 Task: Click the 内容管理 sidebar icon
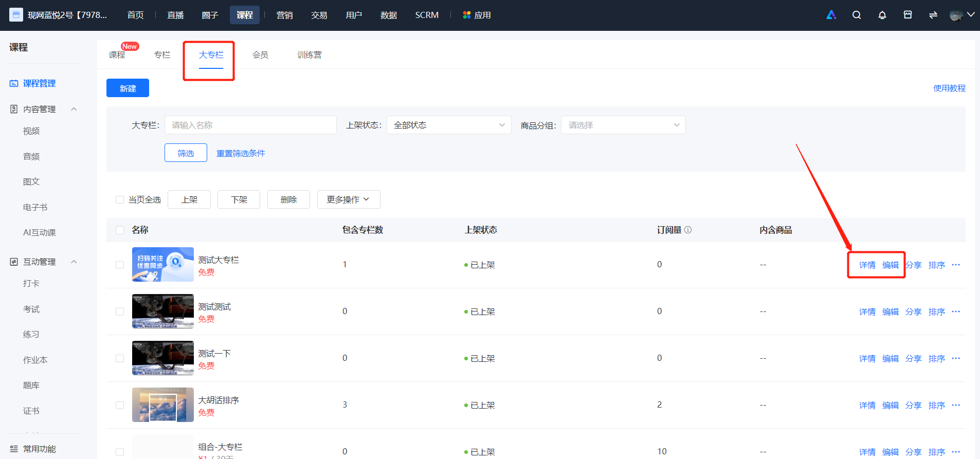(14, 109)
